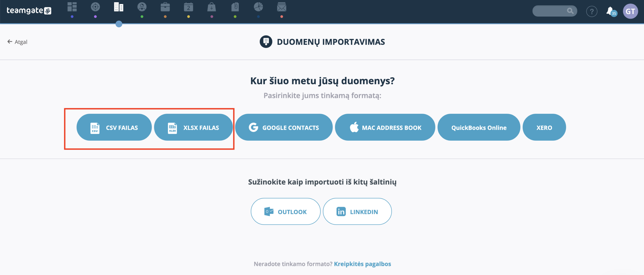
Task: Learn how to import from OUTLOOK
Action: pyautogui.click(x=286, y=212)
